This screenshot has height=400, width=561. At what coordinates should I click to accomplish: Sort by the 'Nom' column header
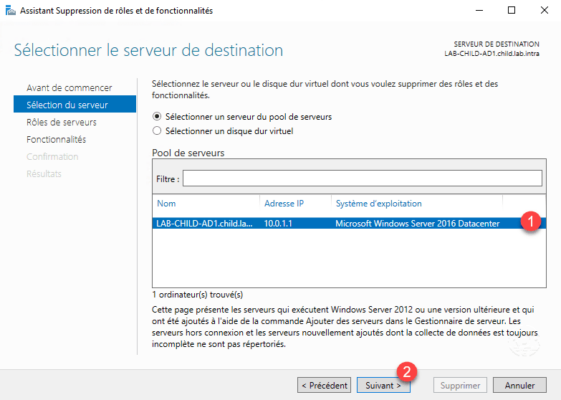click(x=166, y=204)
